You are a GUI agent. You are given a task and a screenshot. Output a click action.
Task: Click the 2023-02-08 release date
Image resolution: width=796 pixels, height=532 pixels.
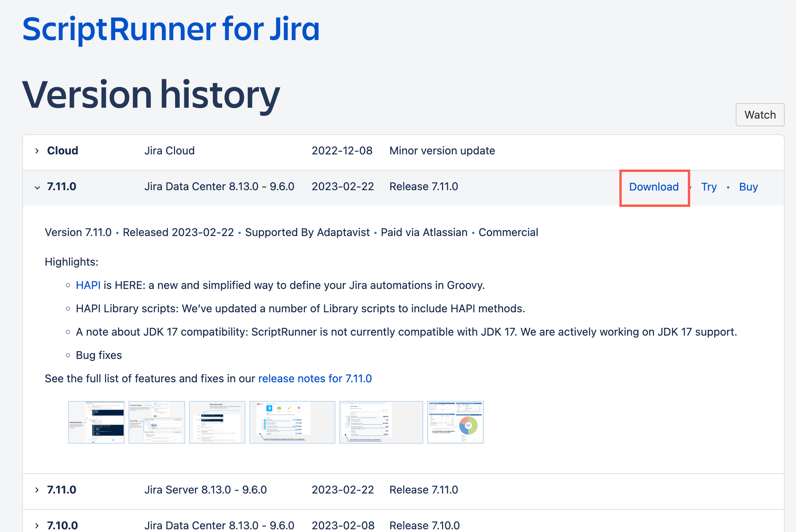point(343,525)
